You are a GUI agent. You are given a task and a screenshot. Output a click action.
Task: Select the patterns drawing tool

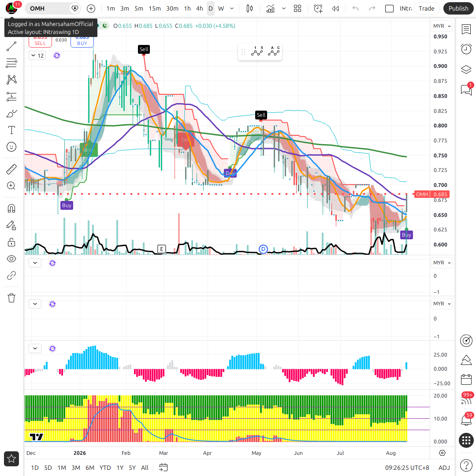(x=11, y=79)
